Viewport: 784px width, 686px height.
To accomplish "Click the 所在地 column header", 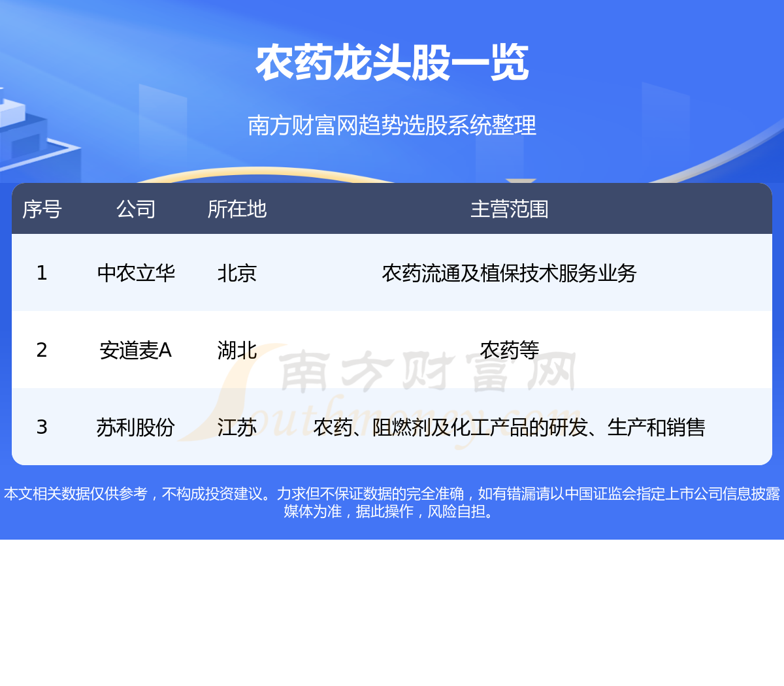I will click(x=237, y=209).
